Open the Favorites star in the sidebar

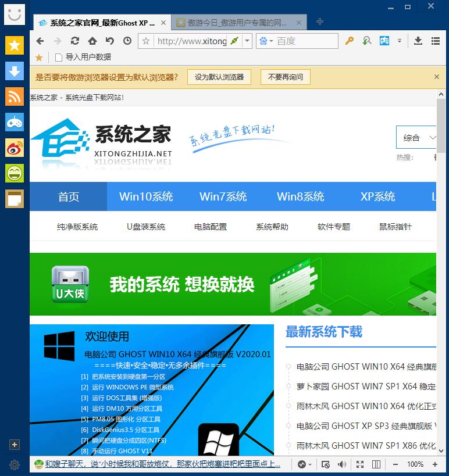tap(15, 45)
